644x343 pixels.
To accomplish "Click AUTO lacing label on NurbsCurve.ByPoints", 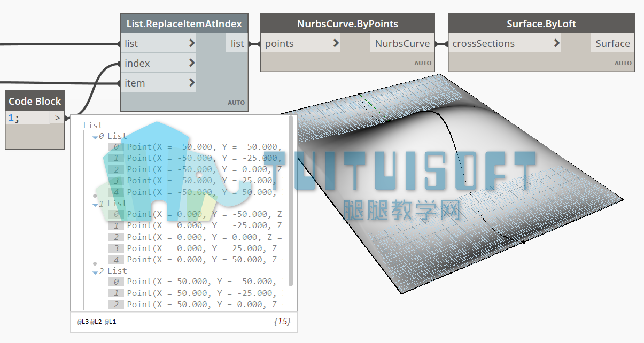I will coord(423,63).
